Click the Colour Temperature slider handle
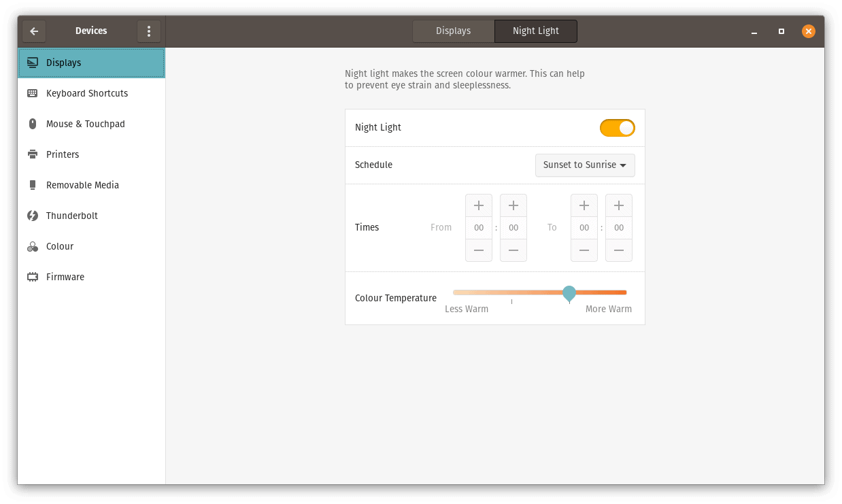The width and height of the screenshot is (842, 504). 569,293
